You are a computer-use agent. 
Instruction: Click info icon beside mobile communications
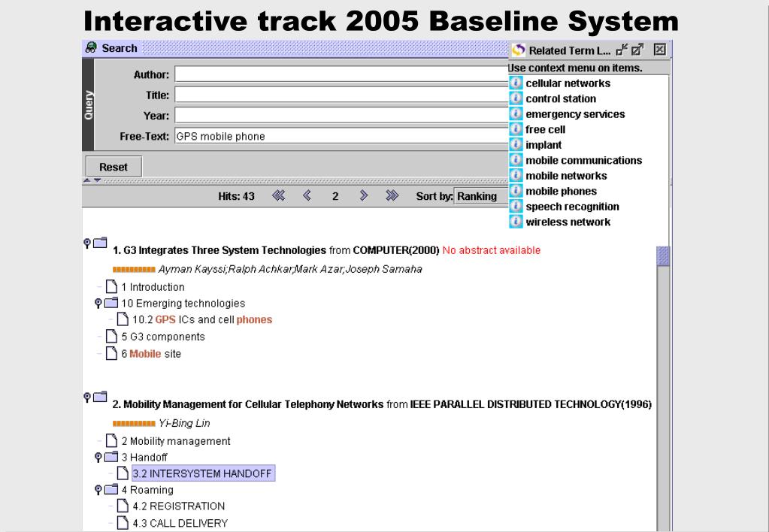[516, 160]
